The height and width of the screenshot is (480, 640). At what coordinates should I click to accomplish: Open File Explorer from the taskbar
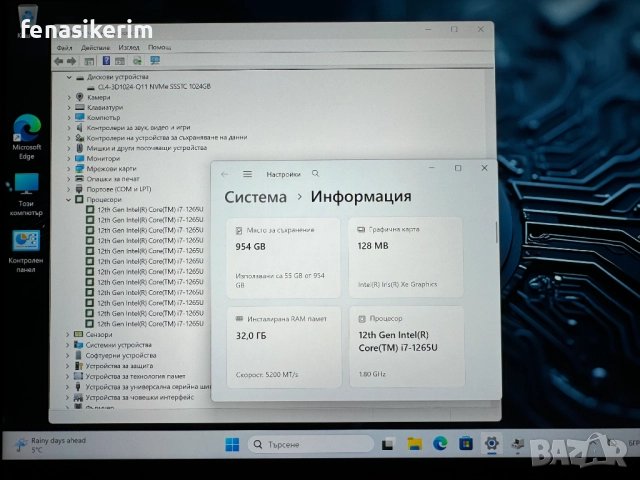click(x=415, y=443)
